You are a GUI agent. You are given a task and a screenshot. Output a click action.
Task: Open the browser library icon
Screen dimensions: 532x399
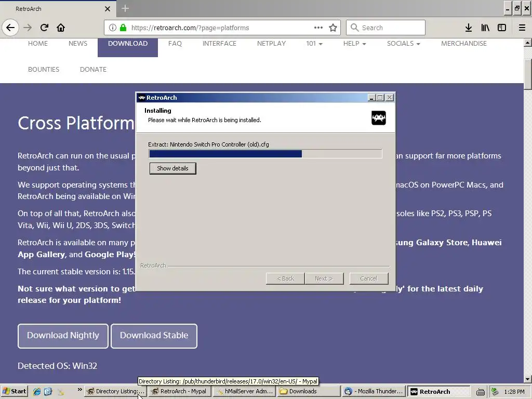point(485,28)
